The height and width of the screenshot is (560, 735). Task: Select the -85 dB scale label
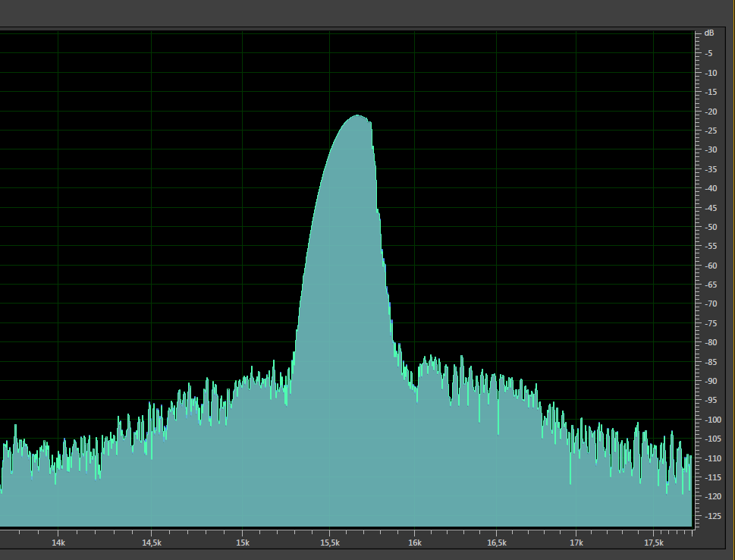click(x=711, y=362)
